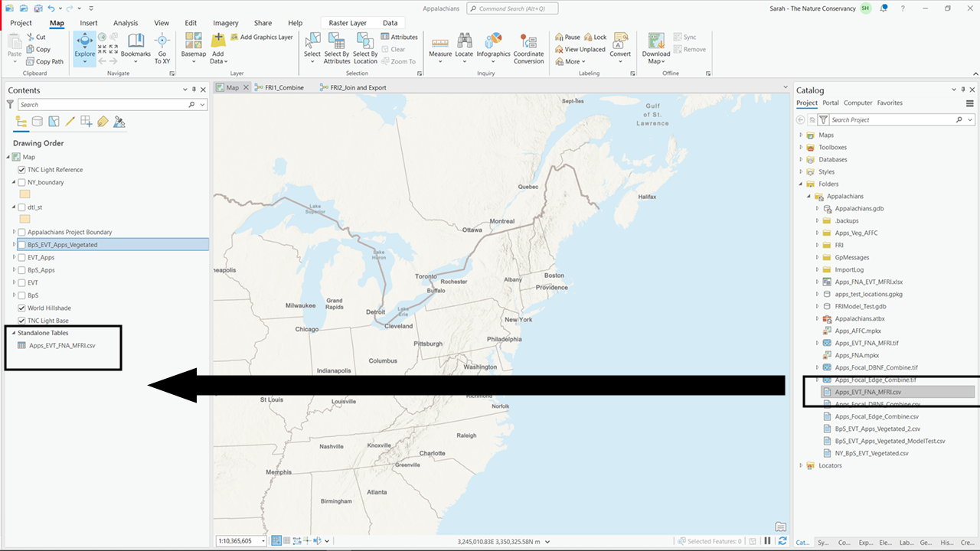Toggle off the World Hillshade layer
The image size is (980, 551).
21,308
